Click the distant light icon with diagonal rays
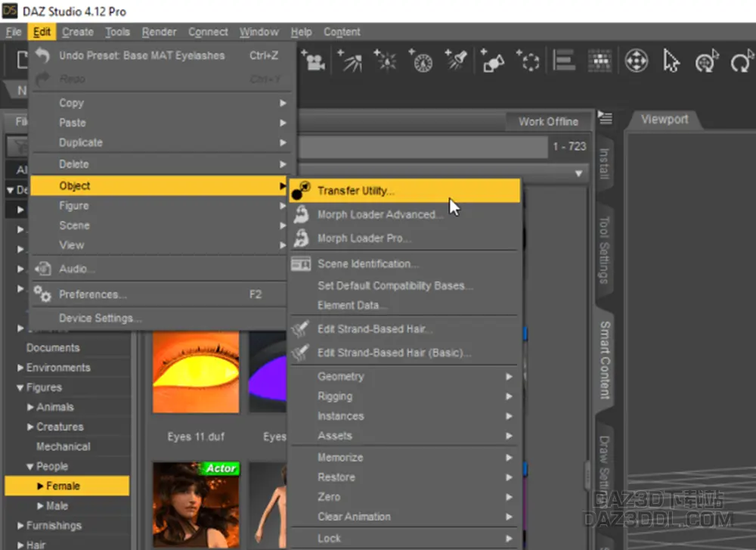Screen dimensions: 756x550 (349, 61)
